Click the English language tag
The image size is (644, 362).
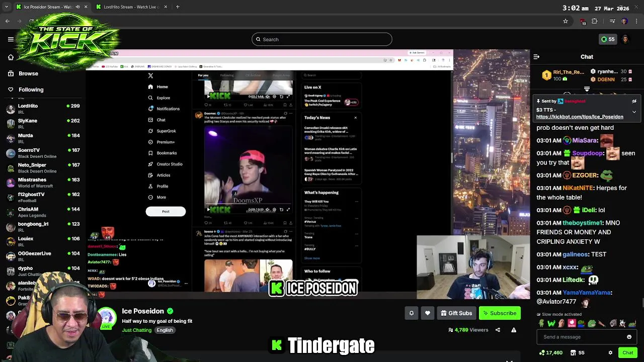point(165,330)
